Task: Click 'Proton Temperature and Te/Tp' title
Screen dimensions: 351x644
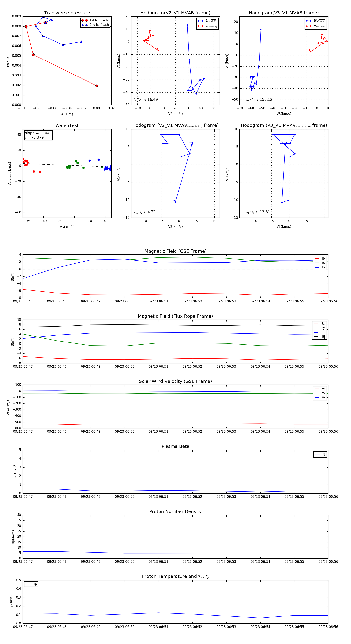Action: [175, 576]
